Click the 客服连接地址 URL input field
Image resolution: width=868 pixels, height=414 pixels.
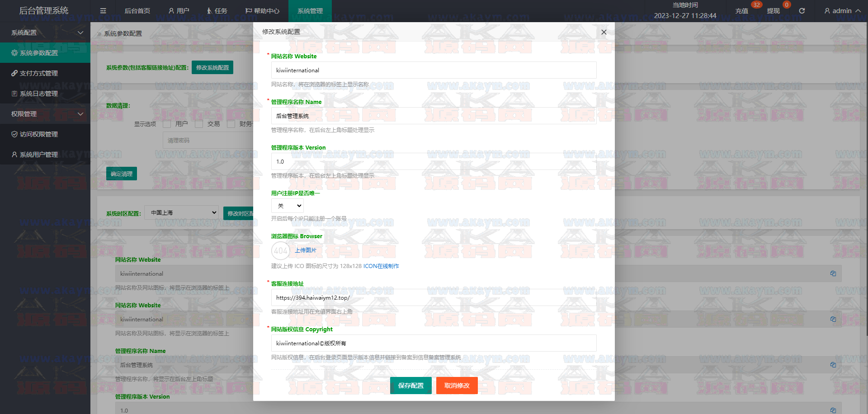click(433, 298)
